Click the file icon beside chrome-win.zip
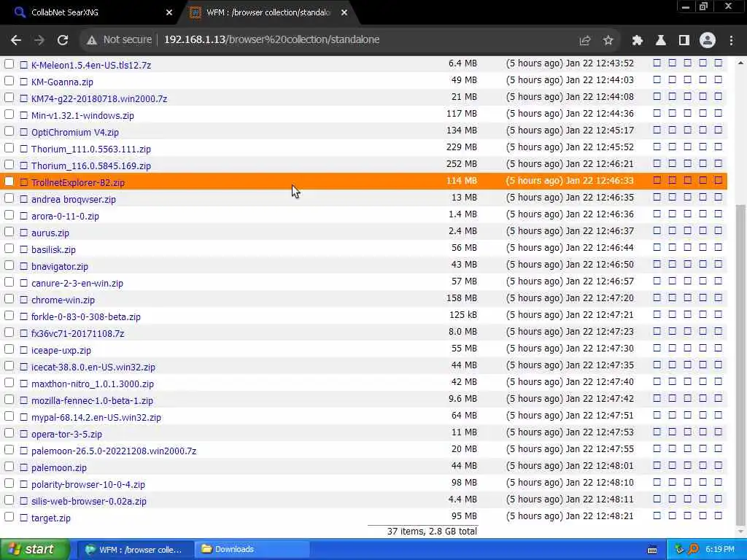The width and height of the screenshot is (747, 560). [x=24, y=300]
